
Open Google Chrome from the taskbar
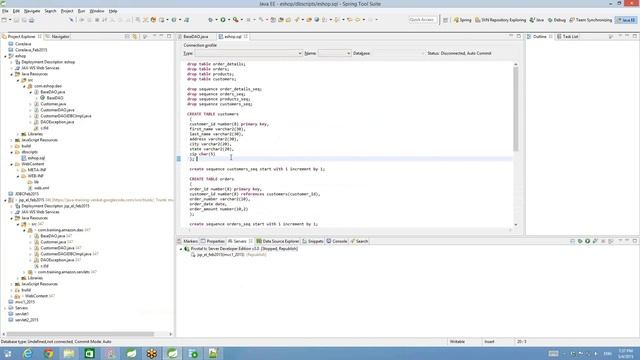click(49, 353)
